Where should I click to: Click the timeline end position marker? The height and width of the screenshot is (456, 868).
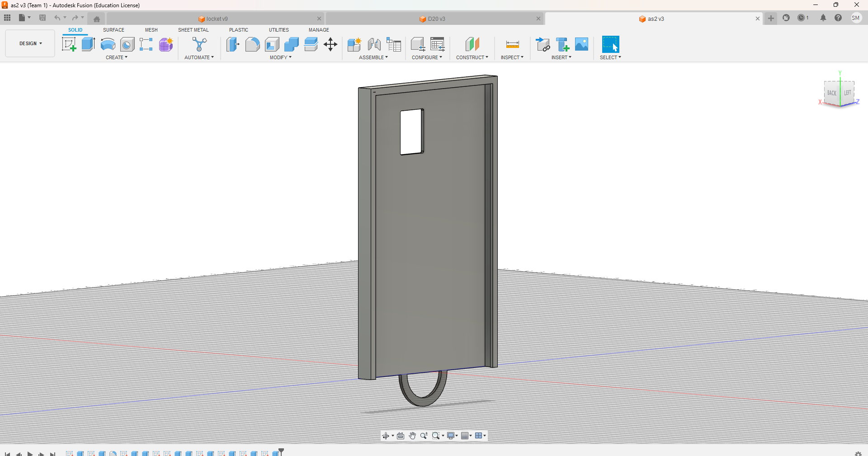click(281, 451)
